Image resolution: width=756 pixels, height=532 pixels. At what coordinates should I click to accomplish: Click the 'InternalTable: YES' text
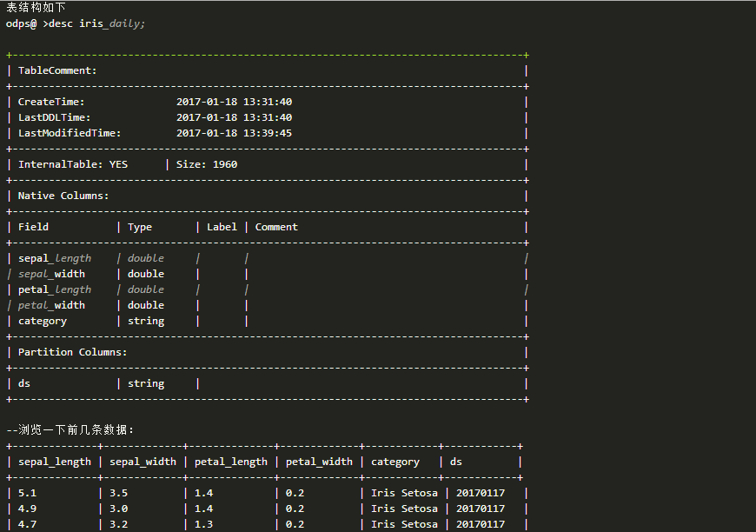[x=72, y=164]
